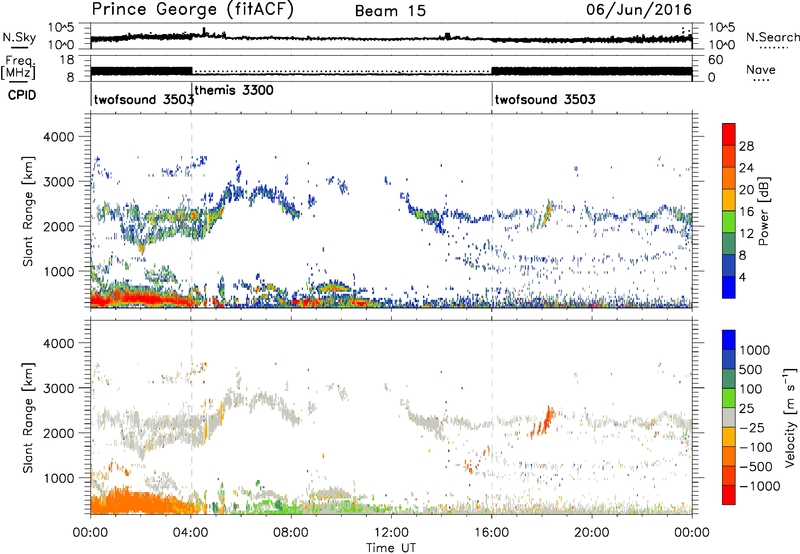The width and height of the screenshot is (800, 554).
Task: Click the "Time UT" axis title
Action: (391, 548)
